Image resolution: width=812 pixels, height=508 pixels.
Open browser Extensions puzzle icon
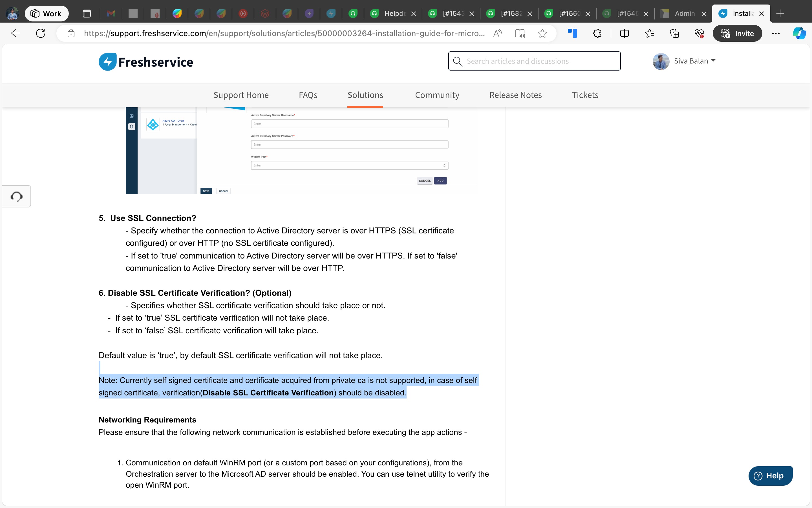point(597,33)
